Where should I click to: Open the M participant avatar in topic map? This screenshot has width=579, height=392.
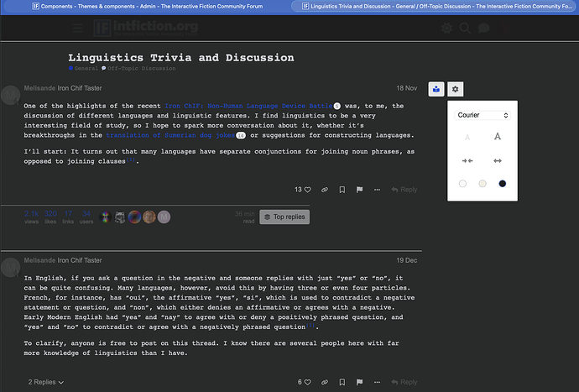point(164,217)
